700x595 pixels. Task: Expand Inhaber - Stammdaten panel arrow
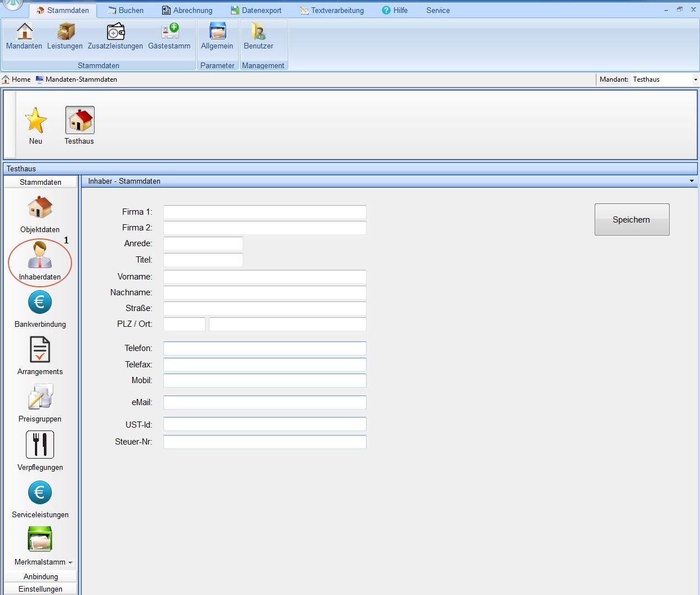pos(692,181)
